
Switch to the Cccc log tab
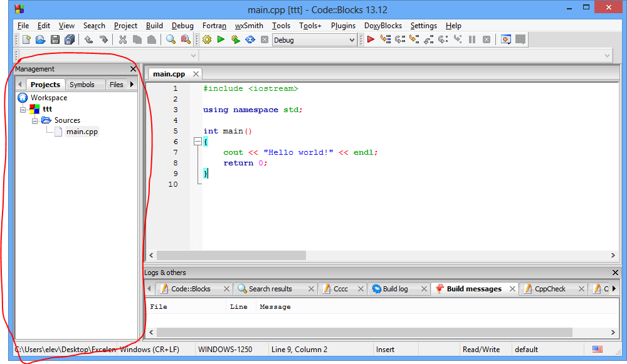point(342,289)
